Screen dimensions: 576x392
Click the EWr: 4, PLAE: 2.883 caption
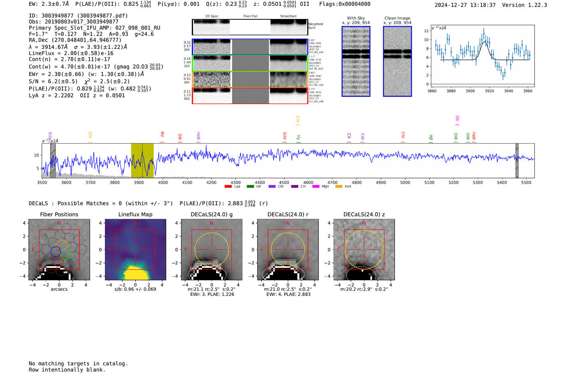tap(288, 295)
